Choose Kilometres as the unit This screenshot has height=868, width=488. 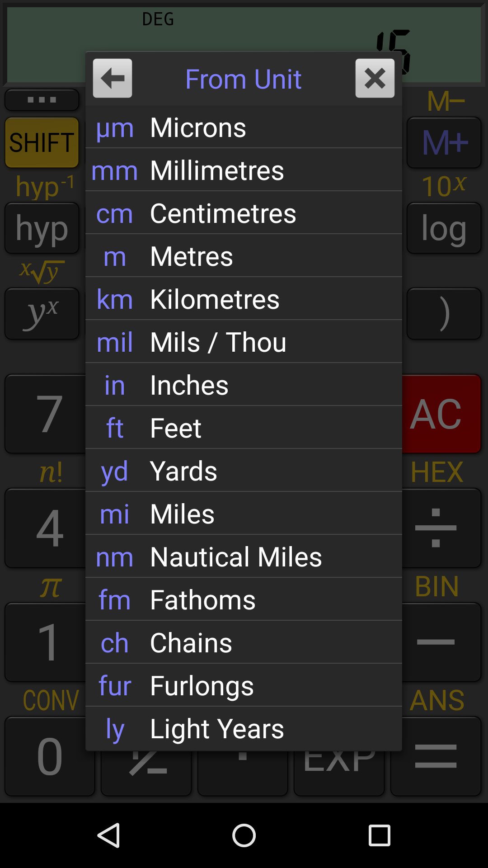tap(244, 299)
